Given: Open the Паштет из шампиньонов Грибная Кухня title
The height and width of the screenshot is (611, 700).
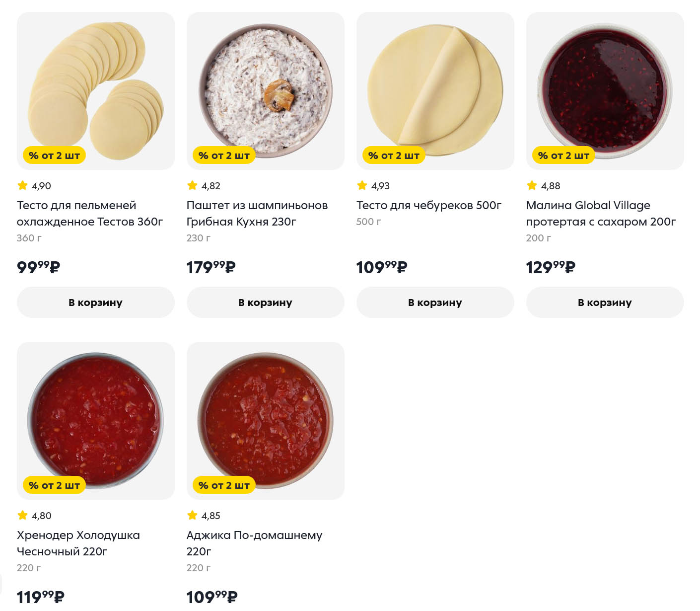Looking at the screenshot, I should [x=257, y=214].
